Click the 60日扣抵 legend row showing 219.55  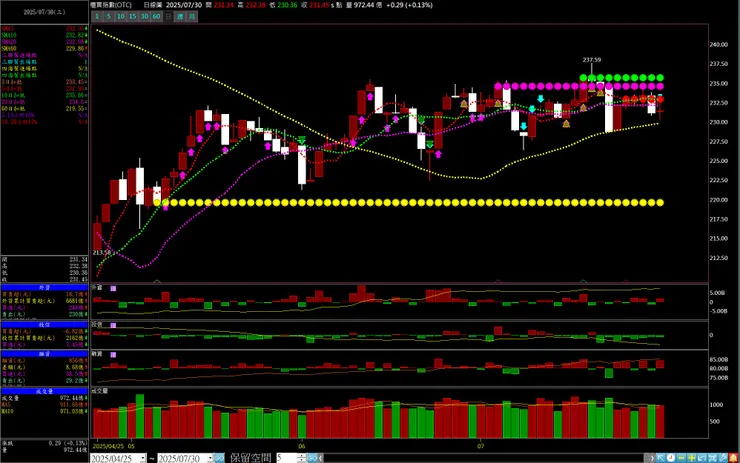(44, 109)
